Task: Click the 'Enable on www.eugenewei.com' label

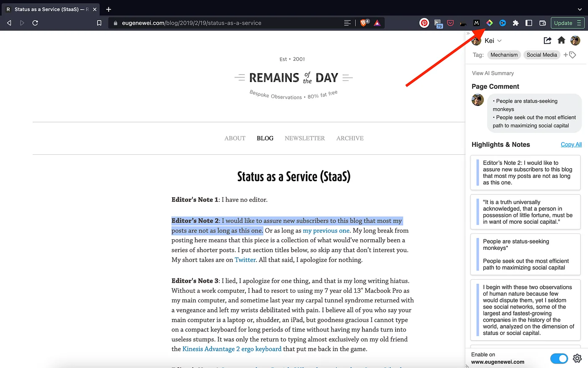Action: [498, 358]
